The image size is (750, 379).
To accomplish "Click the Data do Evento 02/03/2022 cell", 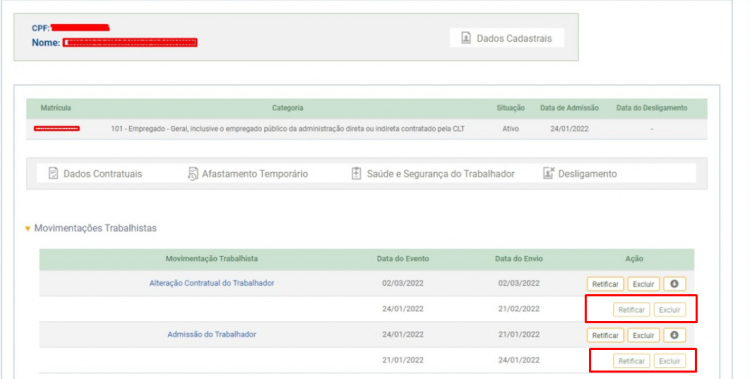I will 403,283.
